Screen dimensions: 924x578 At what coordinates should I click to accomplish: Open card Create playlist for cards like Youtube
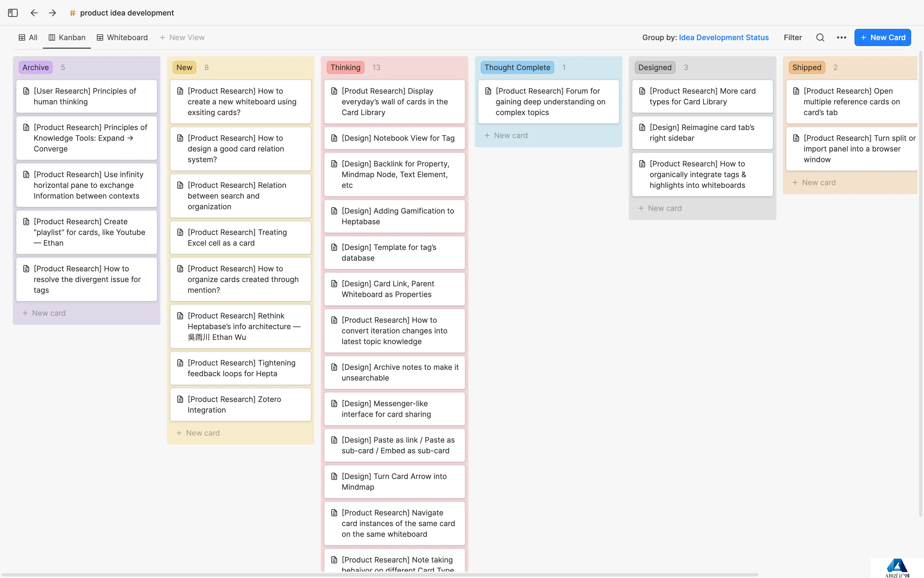pos(87,233)
